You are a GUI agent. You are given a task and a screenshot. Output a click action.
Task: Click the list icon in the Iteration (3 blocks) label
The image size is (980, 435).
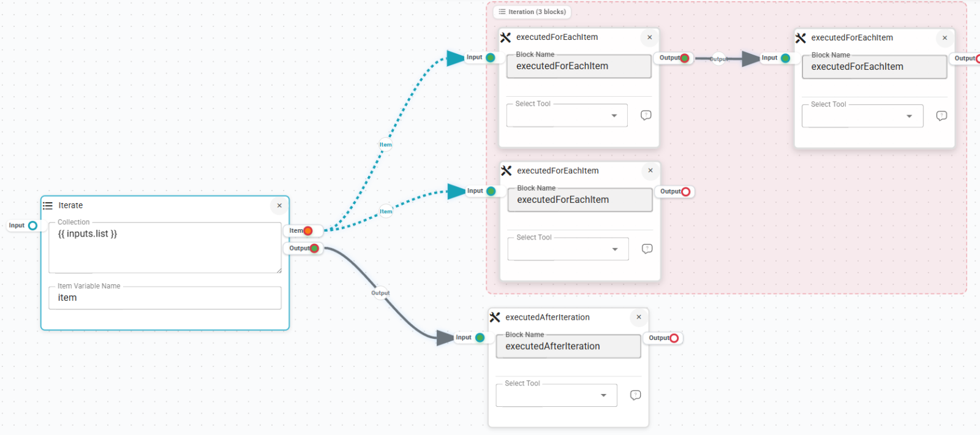(x=502, y=12)
